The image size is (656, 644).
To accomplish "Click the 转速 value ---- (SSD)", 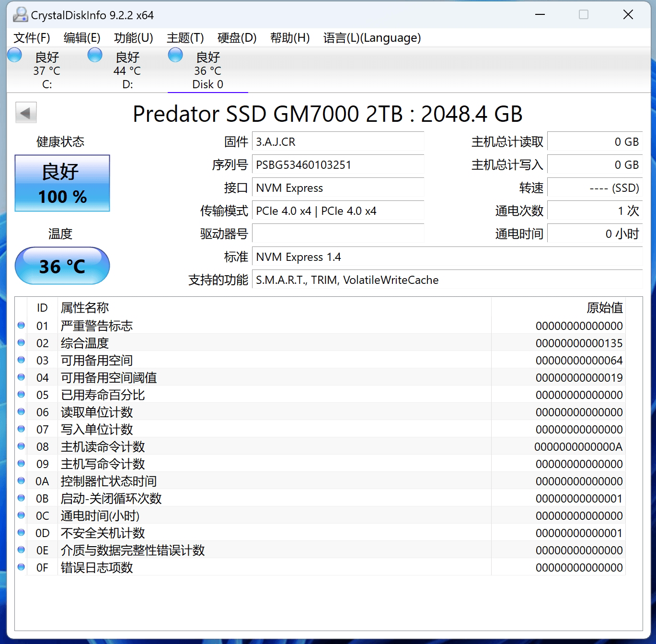I will pyautogui.click(x=595, y=188).
